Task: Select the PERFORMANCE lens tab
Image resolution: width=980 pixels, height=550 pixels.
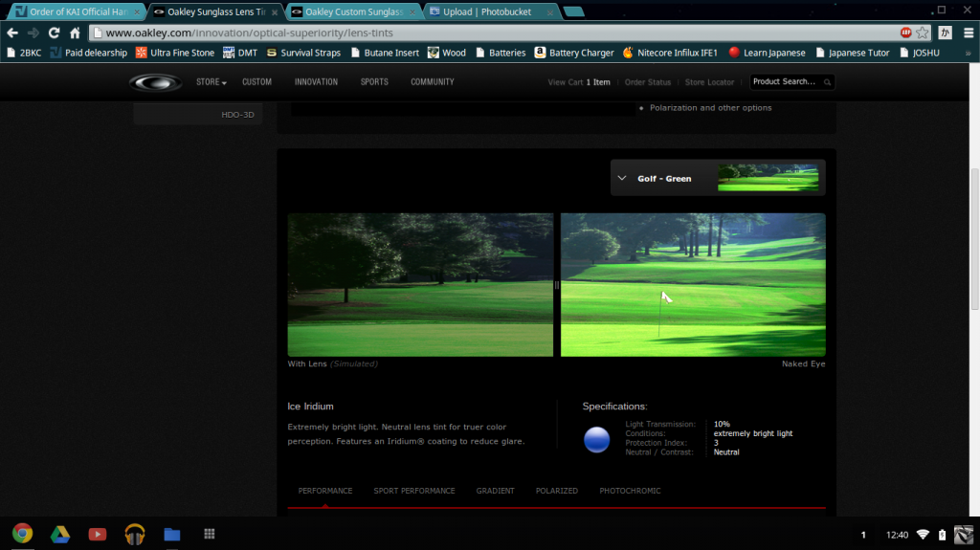Action: pyautogui.click(x=325, y=491)
